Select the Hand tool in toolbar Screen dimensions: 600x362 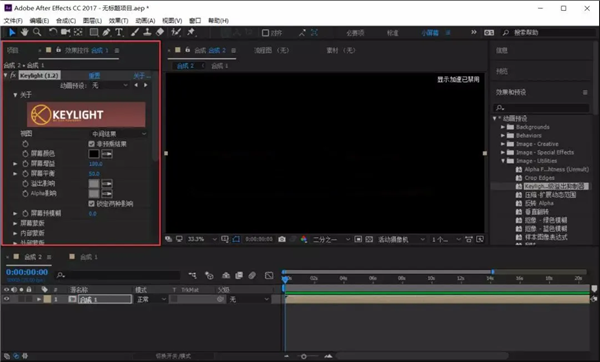point(24,33)
